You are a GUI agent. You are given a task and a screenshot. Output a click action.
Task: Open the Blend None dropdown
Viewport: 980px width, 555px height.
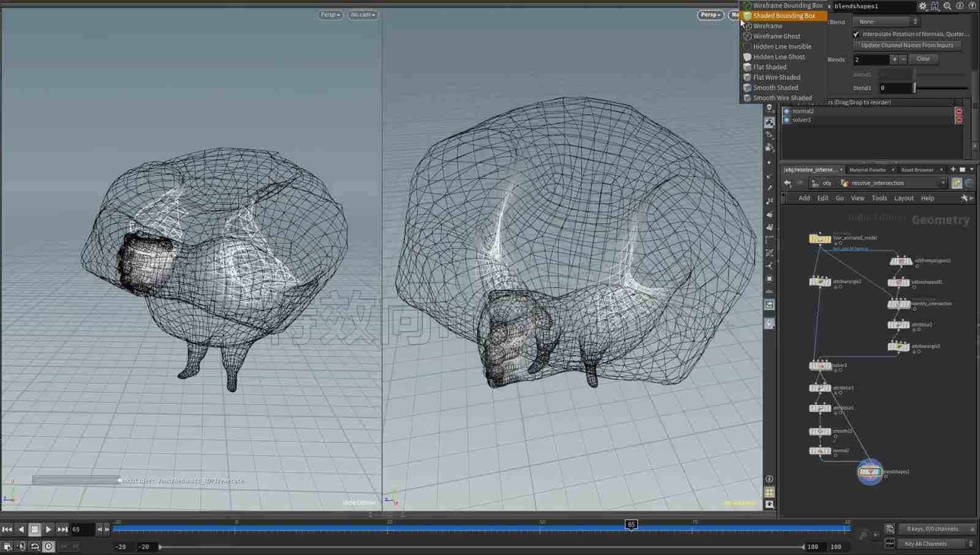(x=886, y=21)
